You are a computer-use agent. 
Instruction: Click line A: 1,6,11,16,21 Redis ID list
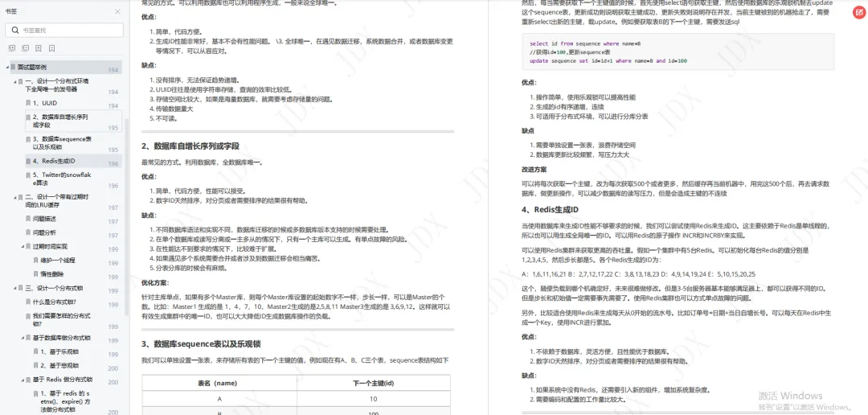click(638, 274)
